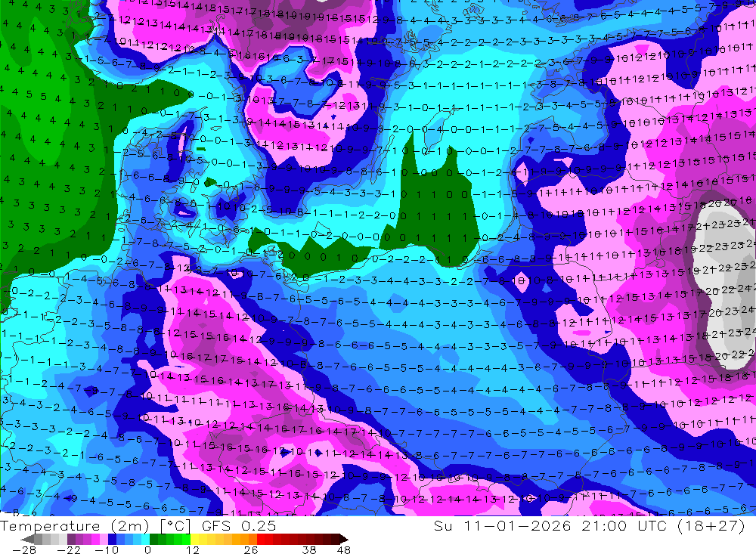The width and height of the screenshot is (756, 554).
Task: Click the "(18+27)" forecast hour text
Action: pos(711,525)
